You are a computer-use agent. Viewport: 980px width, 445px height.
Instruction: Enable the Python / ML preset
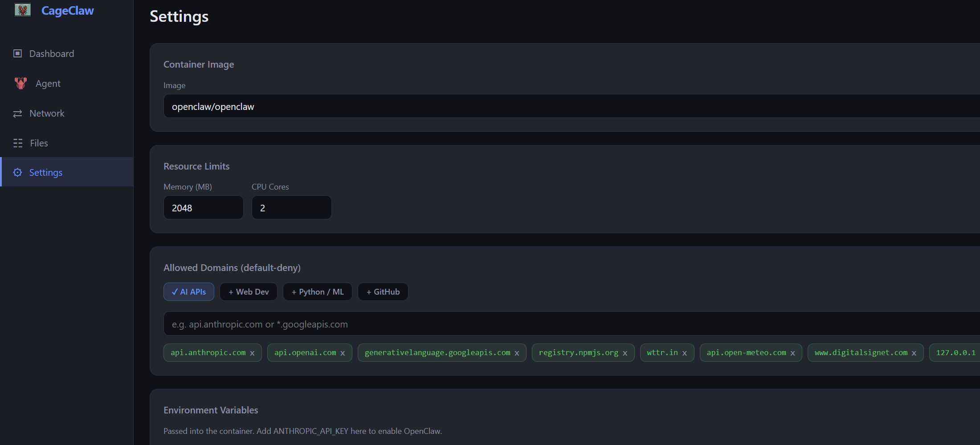tap(317, 291)
